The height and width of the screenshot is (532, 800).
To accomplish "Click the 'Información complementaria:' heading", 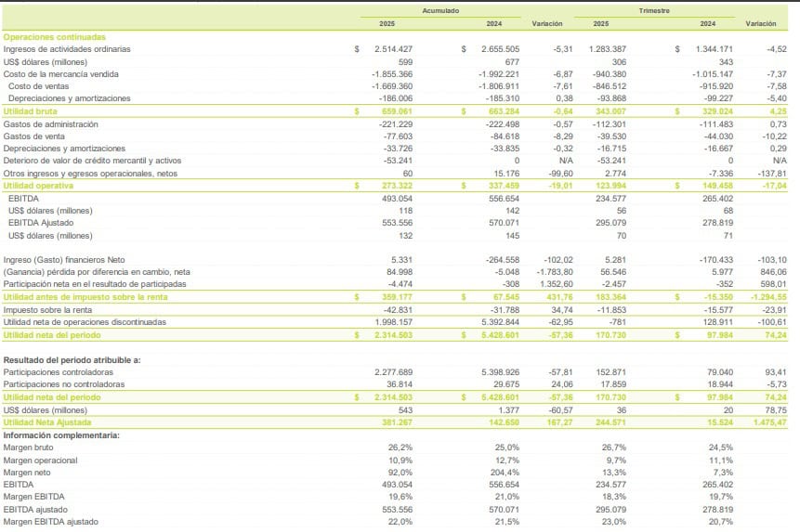I will (x=61, y=435).
